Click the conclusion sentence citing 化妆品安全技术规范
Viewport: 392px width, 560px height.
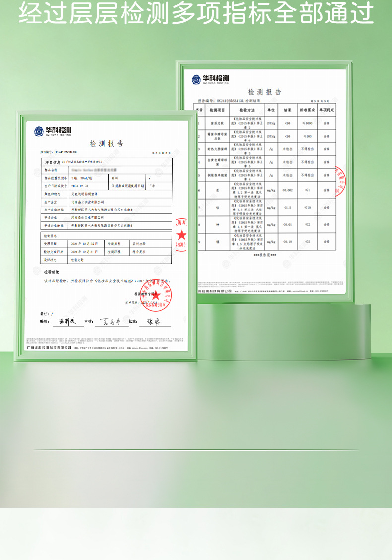[x=108, y=280]
